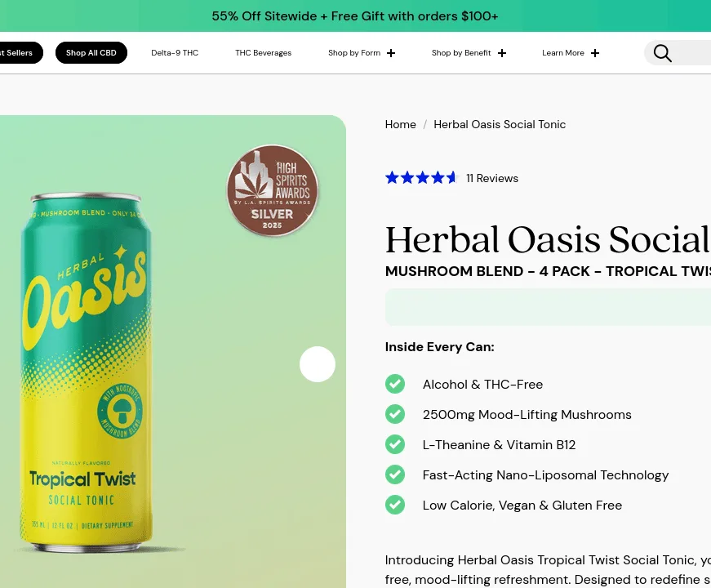Screen dimensions: 711x588
Task: Click the search magnifier icon
Action: tap(663, 53)
